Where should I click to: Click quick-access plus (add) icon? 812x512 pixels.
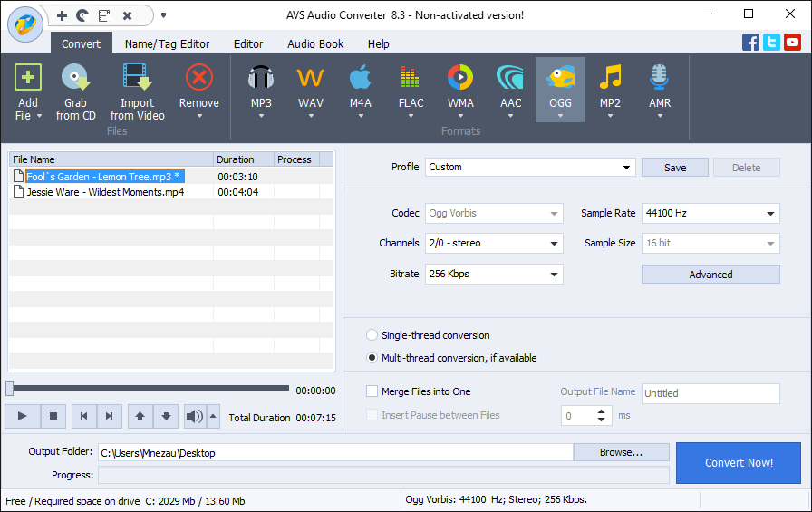63,15
